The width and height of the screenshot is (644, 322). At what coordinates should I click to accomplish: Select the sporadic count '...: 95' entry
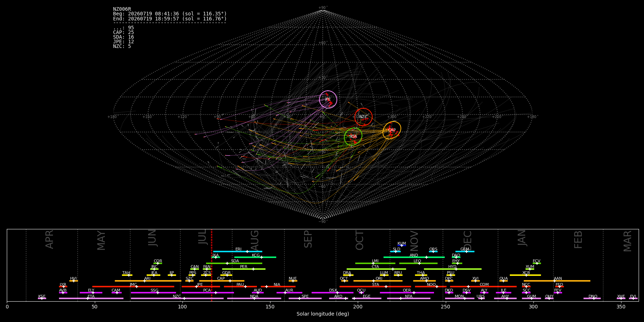(x=123, y=28)
